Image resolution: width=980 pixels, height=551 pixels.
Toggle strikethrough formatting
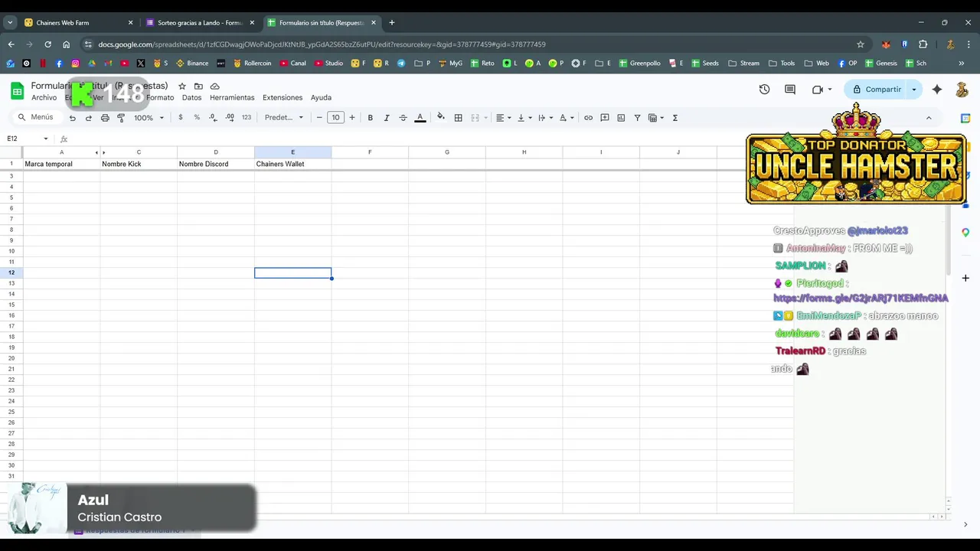[403, 118]
